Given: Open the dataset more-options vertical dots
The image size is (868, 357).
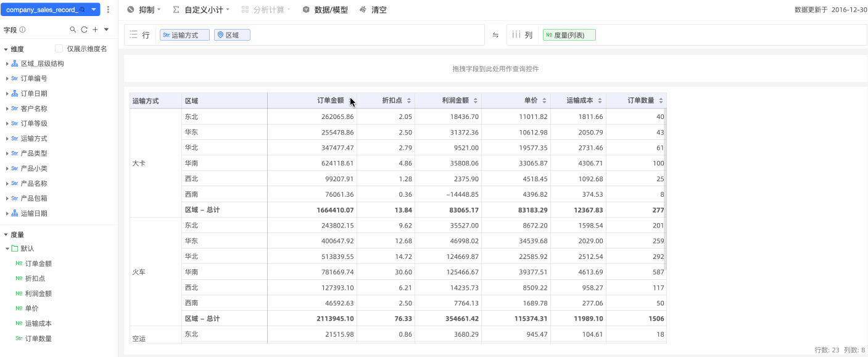Looking at the screenshot, I should (109, 10).
